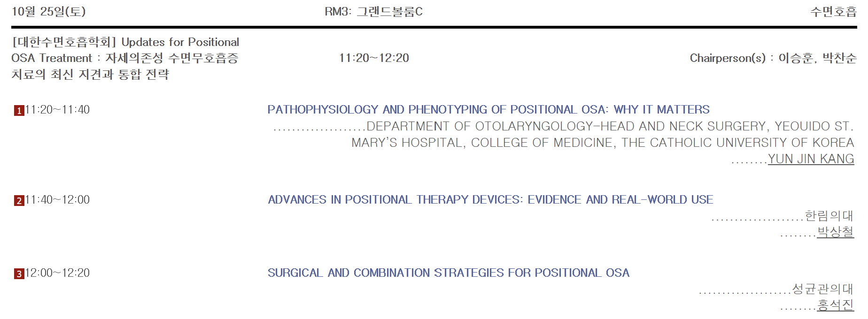Viewport: 868px width, 319px height.
Task: Click the date 10월 25일(토)
Action: [49, 12]
